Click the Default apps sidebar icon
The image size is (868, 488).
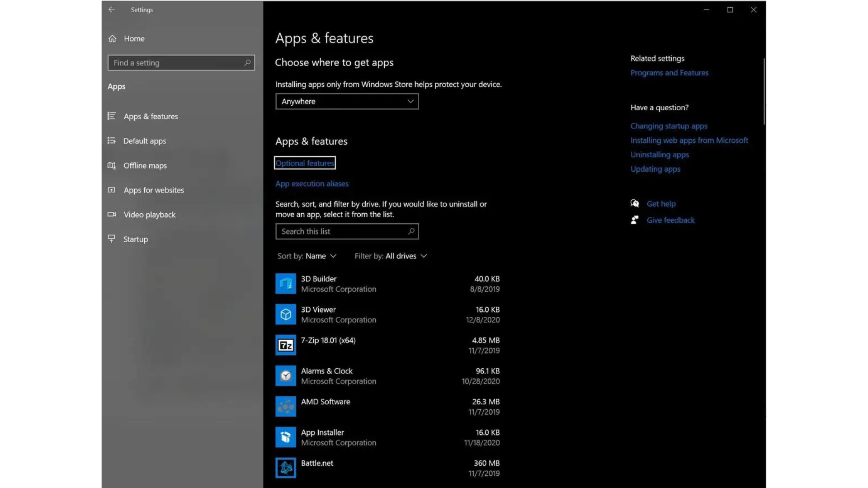112,141
